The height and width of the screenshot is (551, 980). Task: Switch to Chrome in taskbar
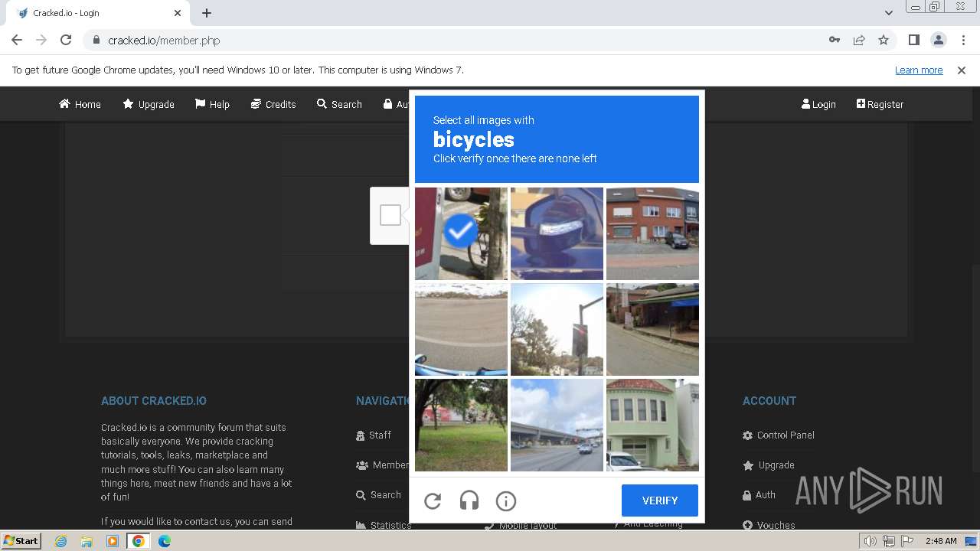point(139,541)
